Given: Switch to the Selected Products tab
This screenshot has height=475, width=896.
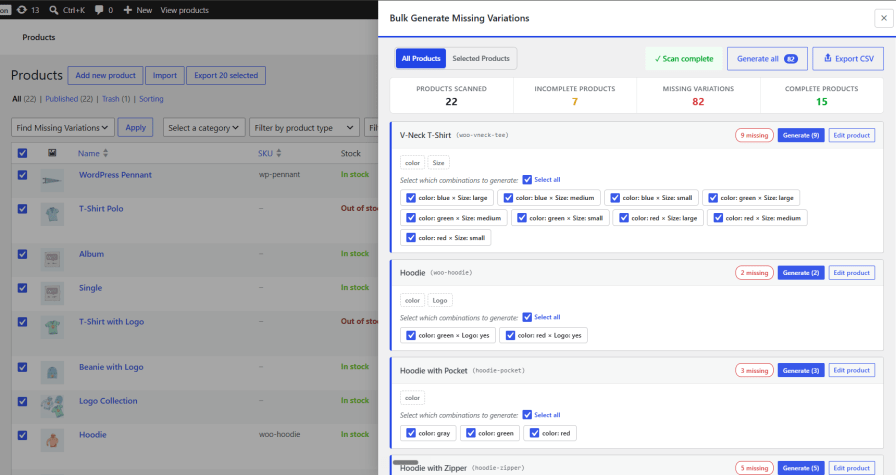Looking at the screenshot, I should 481,58.
